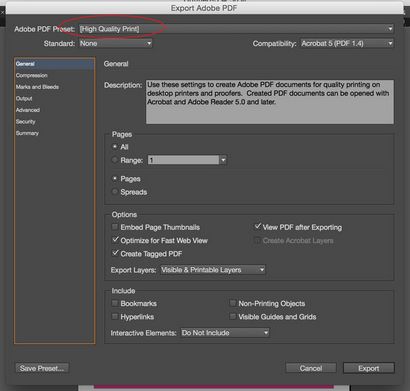Uncheck View PDF after Exporting
This screenshot has width=410, height=391.
[257, 227]
